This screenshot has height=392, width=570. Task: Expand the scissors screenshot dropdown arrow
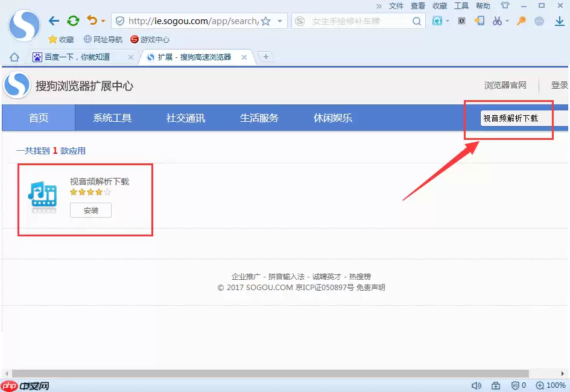(x=507, y=21)
